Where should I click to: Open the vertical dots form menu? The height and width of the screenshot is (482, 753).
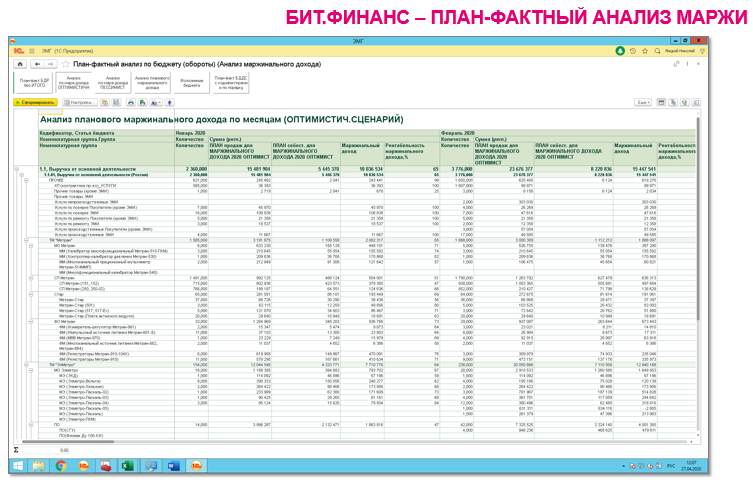point(688,63)
